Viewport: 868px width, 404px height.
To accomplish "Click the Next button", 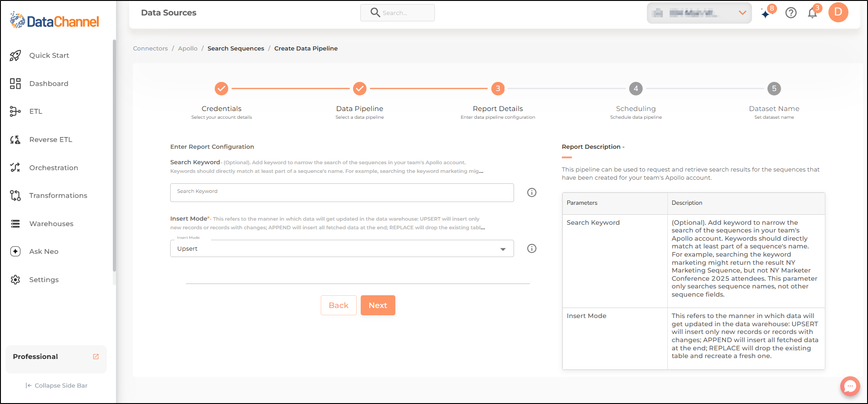I will click(x=378, y=305).
